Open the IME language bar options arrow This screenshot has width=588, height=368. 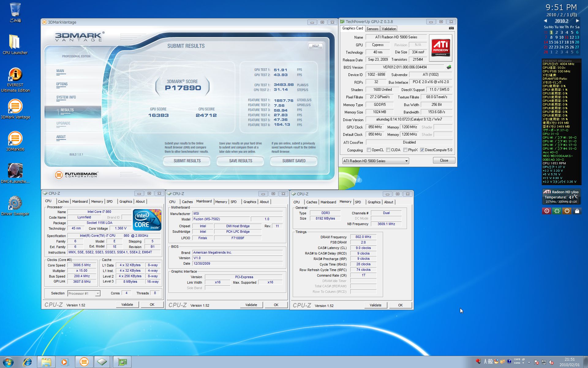(523, 363)
